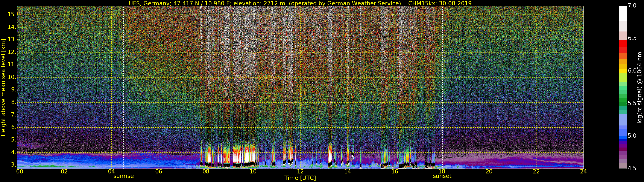
Task: Click the "log(rc-signal) @ 1064 nm" colorbar label
Action: [x=639, y=88]
